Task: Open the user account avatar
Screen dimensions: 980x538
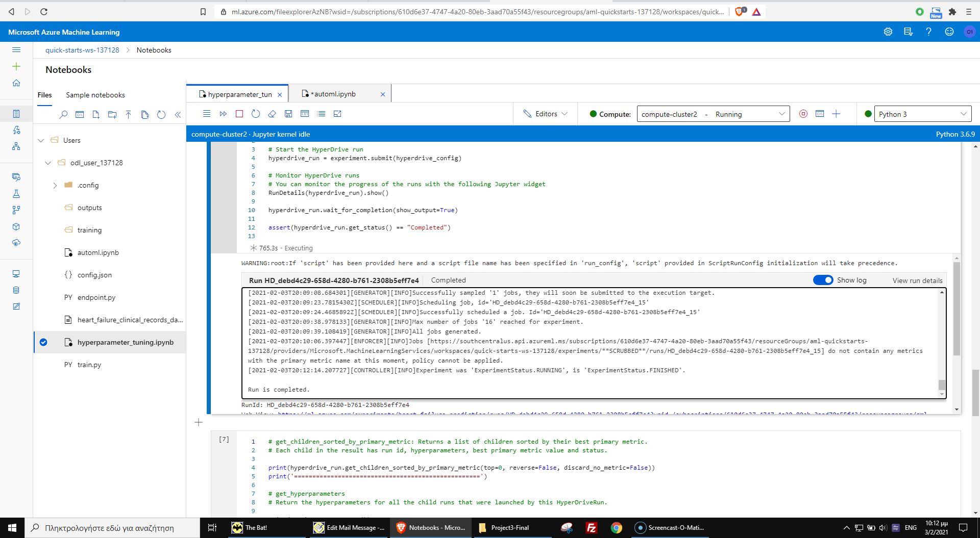Action: tap(970, 32)
